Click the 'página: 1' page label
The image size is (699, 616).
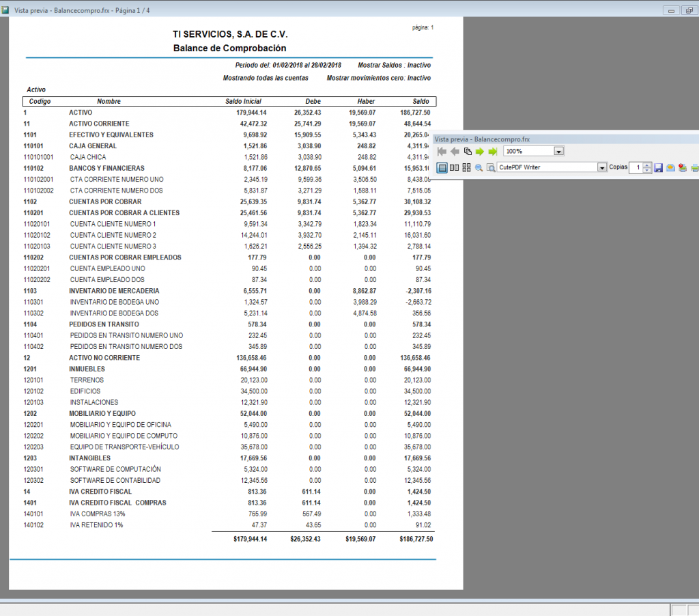coord(423,27)
